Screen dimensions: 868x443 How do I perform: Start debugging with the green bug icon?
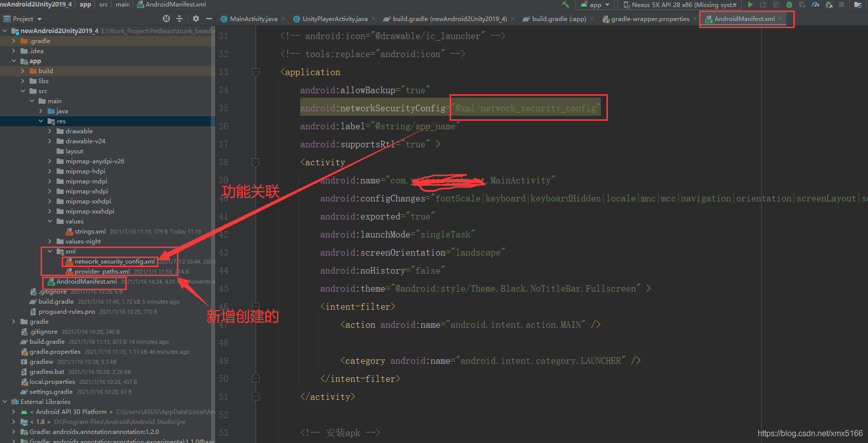point(789,5)
